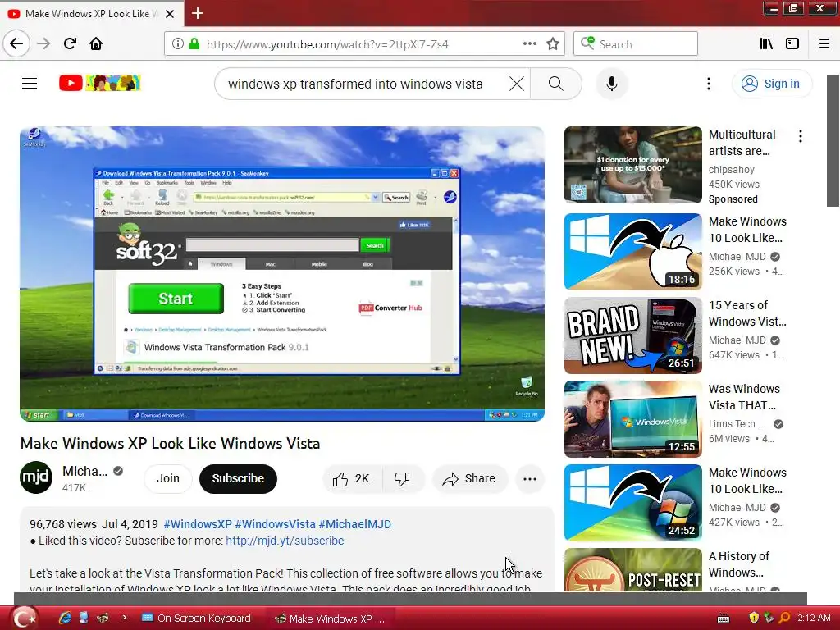Open the Library icon in browser toolbar
The image size is (840, 630).
point(767,44)
